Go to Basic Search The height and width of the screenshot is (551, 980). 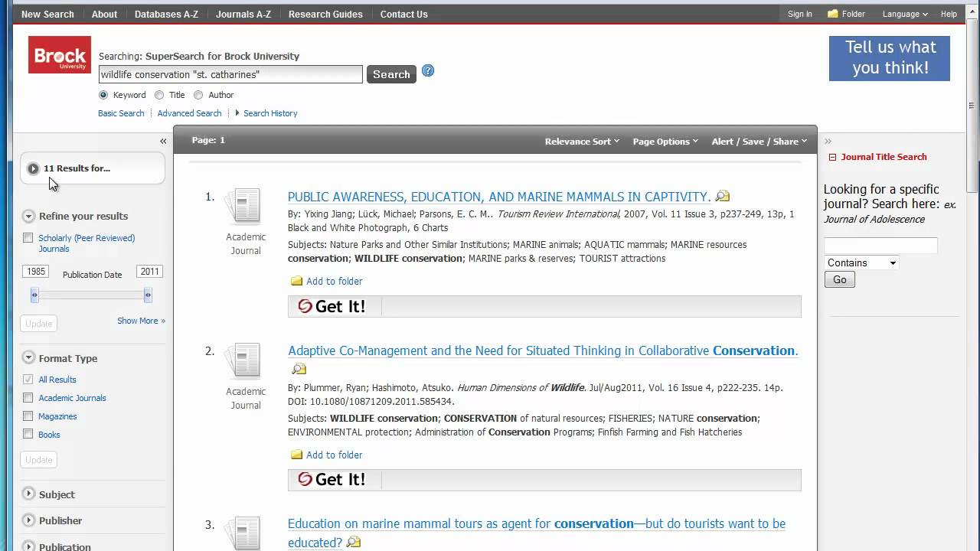point(121,113)
